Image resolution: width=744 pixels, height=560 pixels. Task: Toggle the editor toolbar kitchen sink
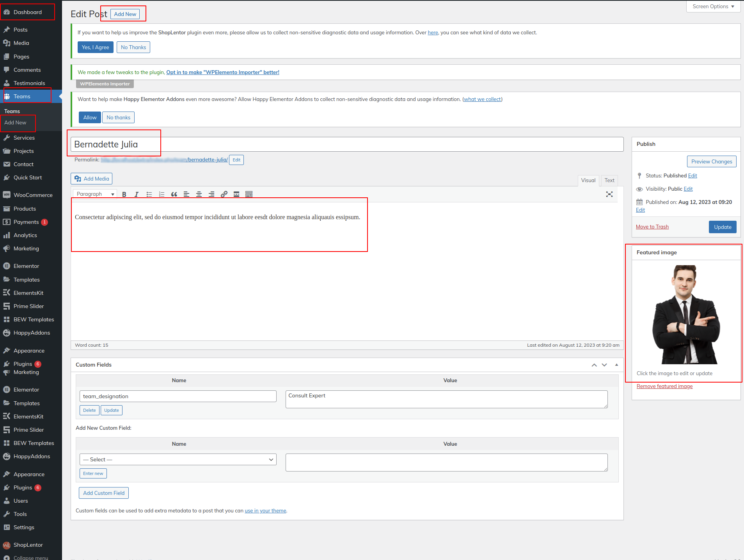[x=249, y=194]
